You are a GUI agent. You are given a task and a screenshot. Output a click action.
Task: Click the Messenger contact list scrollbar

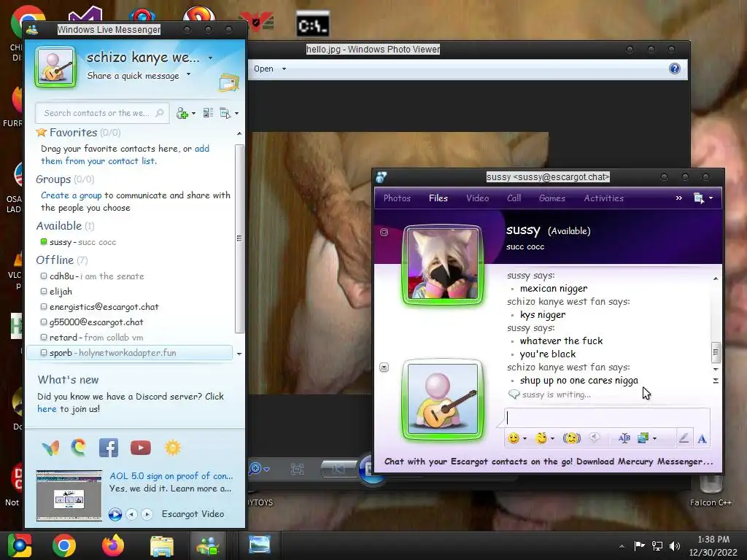239,238
